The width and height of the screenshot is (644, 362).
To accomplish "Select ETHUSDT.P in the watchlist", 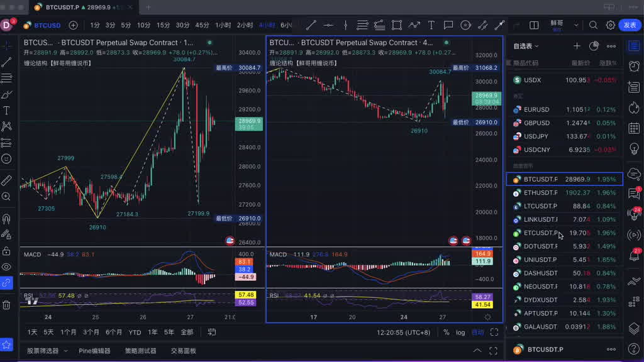I will click(x=540, y=193).
